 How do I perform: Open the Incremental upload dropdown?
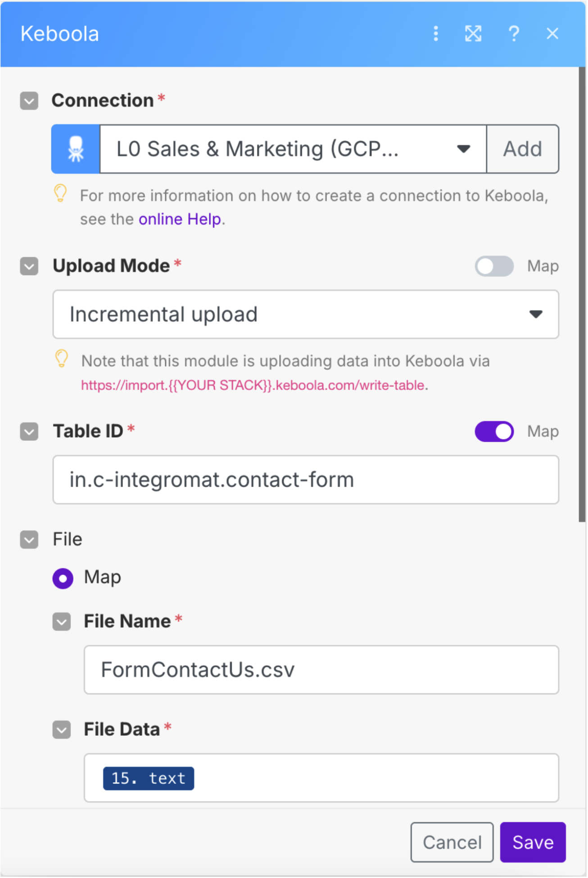(306, 314)
